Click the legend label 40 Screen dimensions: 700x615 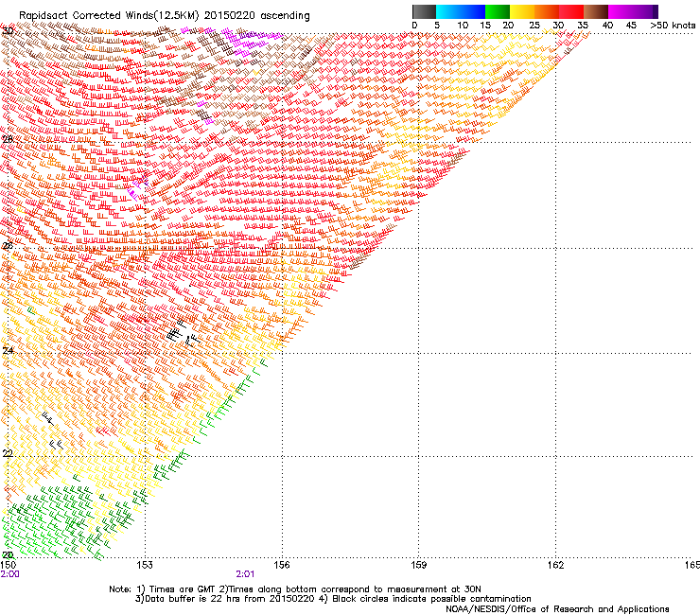(x=607, y=26)
